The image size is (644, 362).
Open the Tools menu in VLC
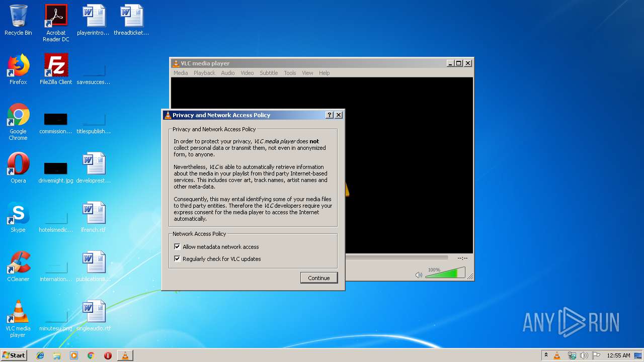290,73
